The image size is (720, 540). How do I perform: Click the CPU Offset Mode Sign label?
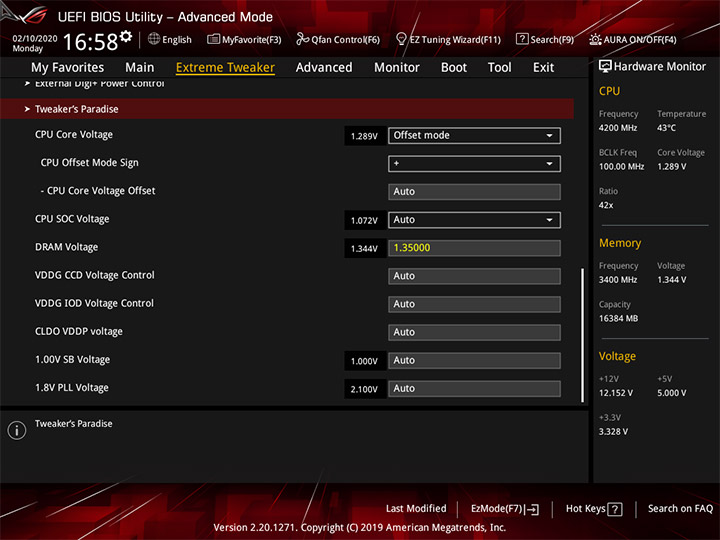click(x=90, y=163)
